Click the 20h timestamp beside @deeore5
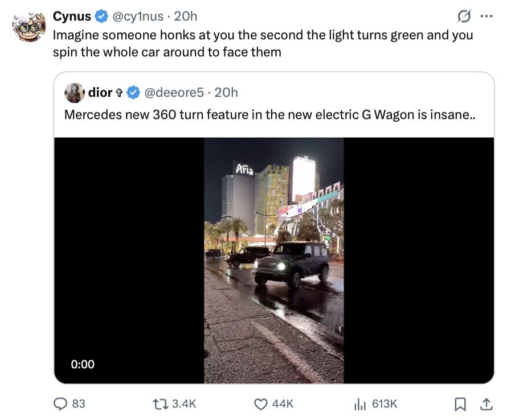 pyautogui.click(x=227, y=92)
